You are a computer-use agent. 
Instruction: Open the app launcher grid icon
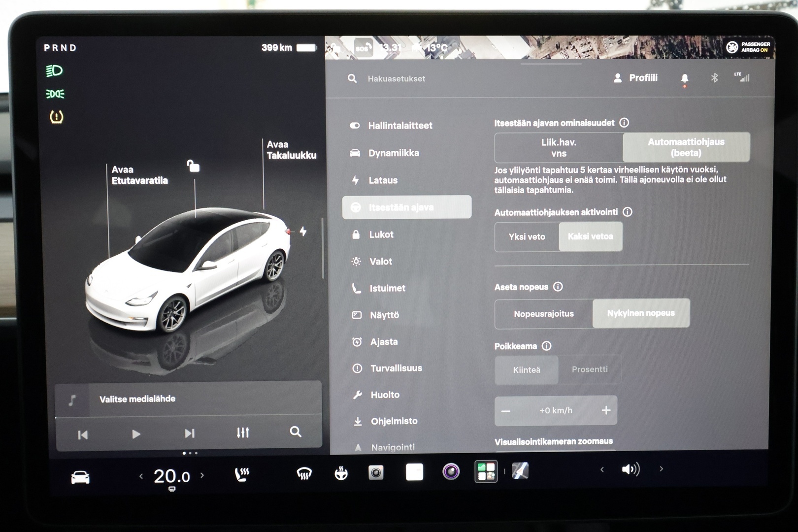(x=486, y=471)
